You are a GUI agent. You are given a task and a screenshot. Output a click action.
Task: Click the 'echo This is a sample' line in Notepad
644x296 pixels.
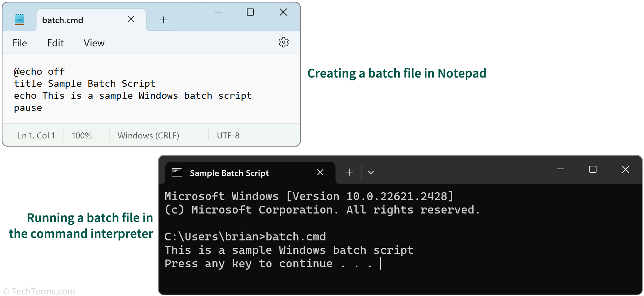133,96
